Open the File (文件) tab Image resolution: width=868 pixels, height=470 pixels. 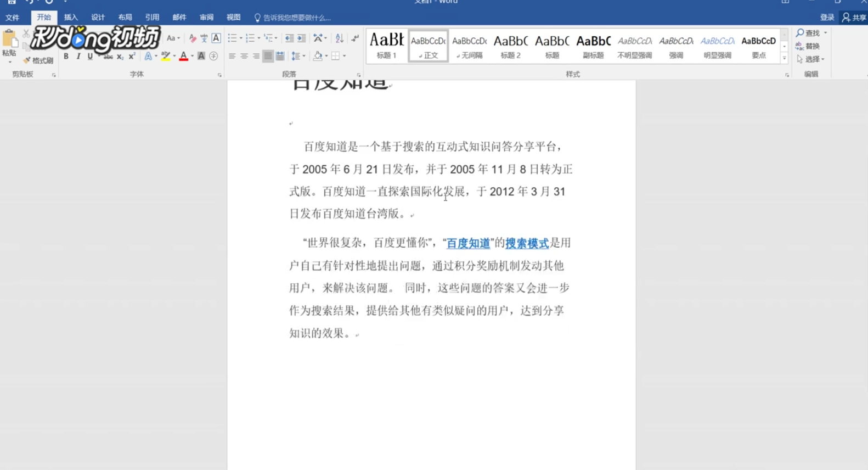click(x=12, y=18)
